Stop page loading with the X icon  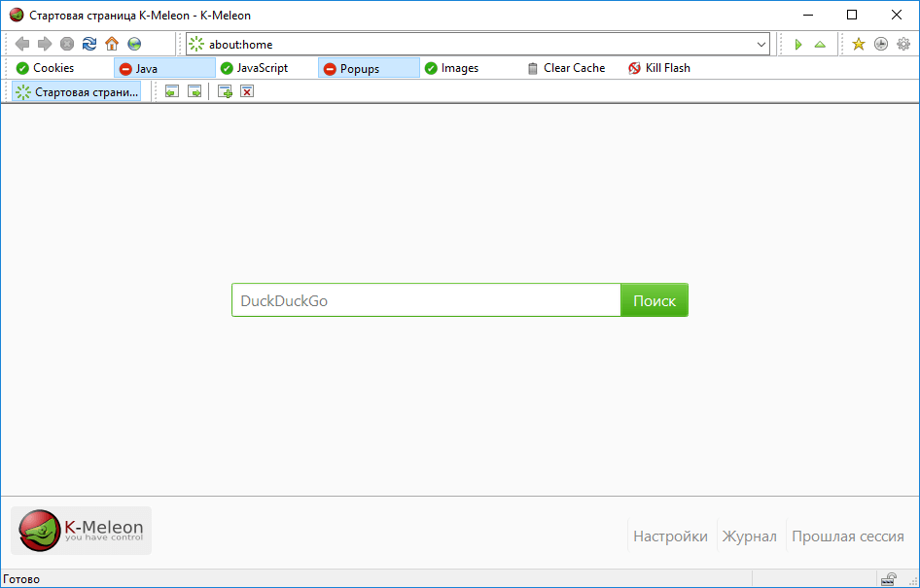click(x=67, y=44)
